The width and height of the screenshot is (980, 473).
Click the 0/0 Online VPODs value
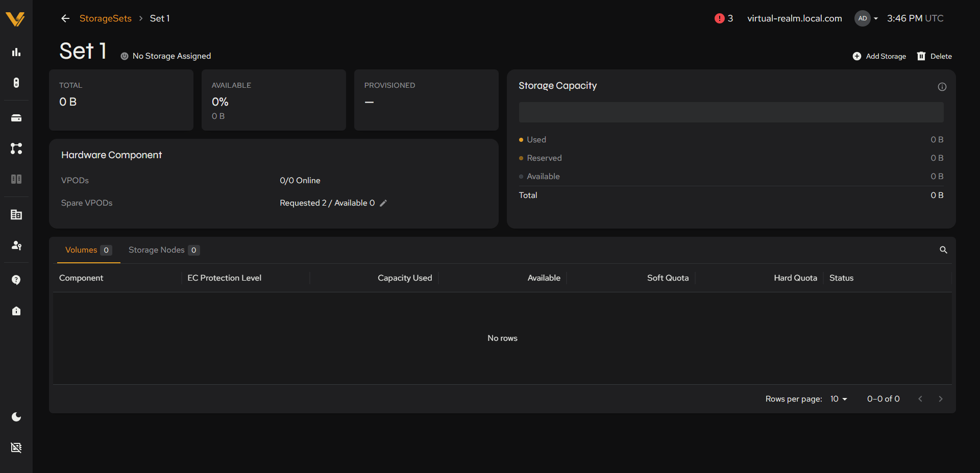300,181
